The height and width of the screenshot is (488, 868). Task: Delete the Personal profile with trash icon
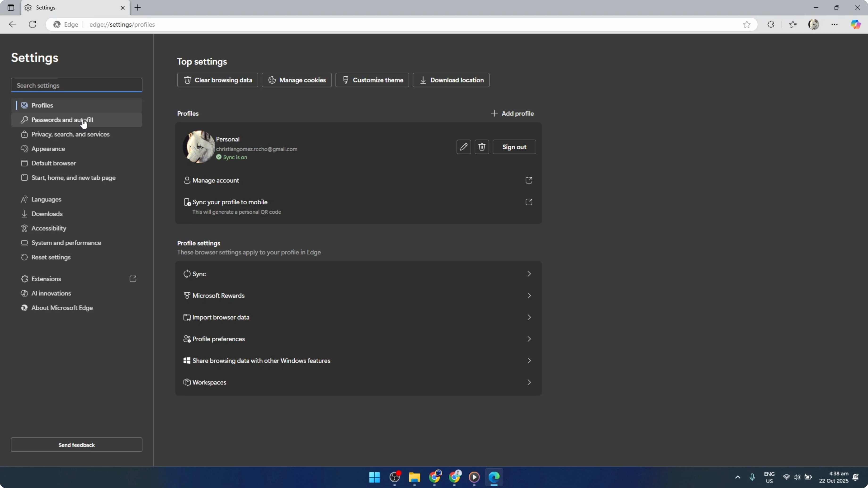pyautogui.click(x=482, y=147)
